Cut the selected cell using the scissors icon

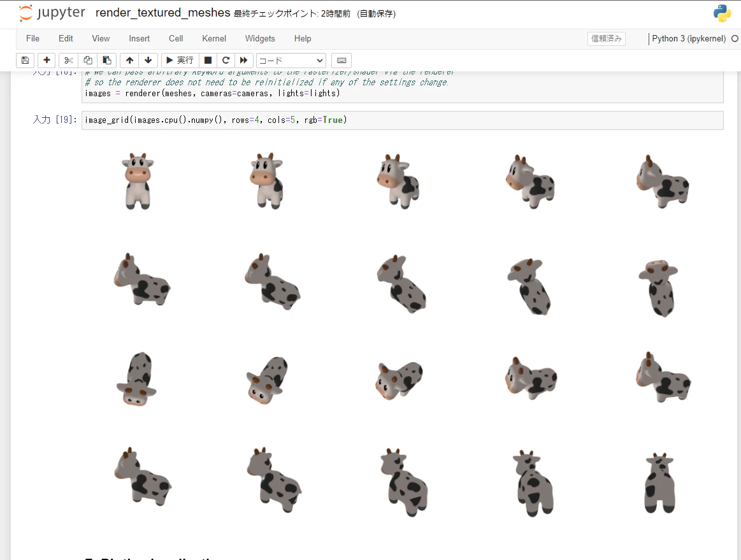tap(68, 60)
